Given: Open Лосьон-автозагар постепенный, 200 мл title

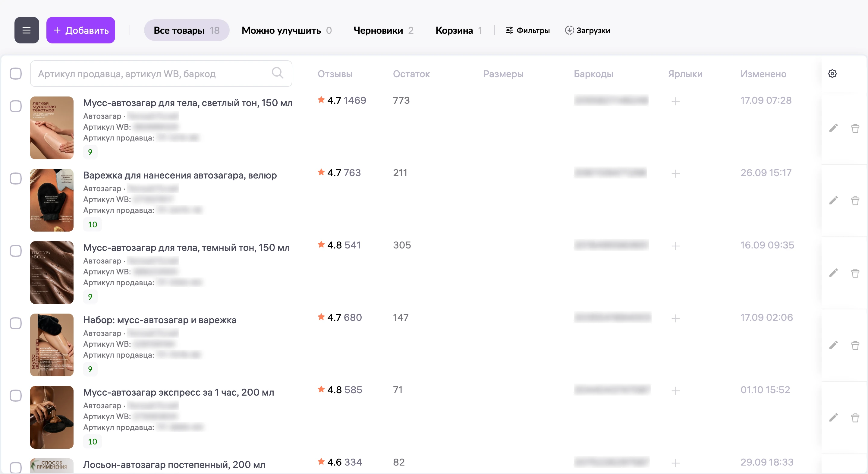Looking at the screenshot, I should (174, 464).
